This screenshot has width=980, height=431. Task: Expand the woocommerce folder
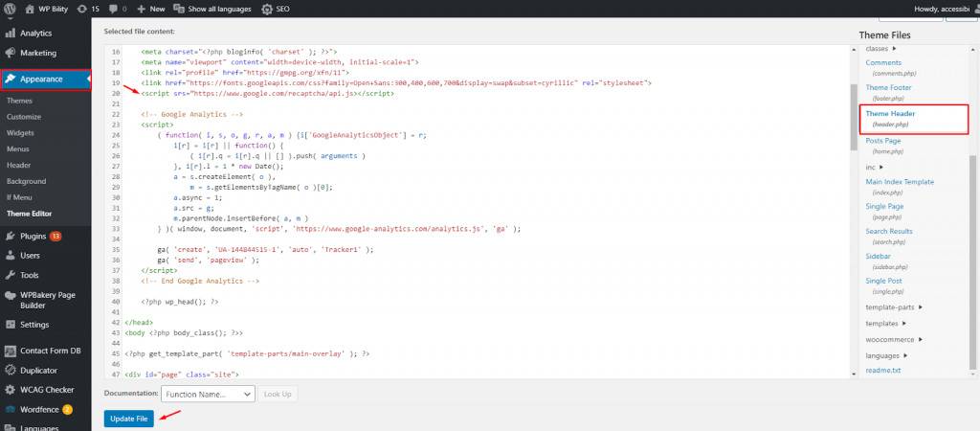(920, 340)
